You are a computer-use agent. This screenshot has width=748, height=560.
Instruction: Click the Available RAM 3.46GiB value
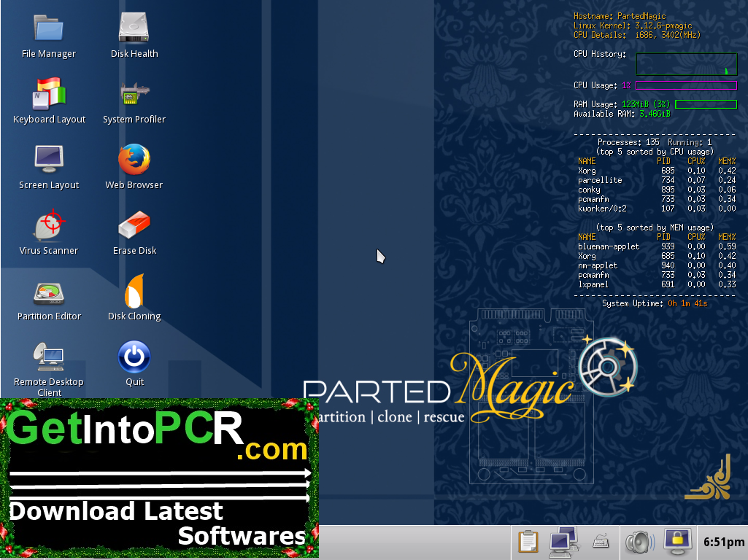coord(655,114)
